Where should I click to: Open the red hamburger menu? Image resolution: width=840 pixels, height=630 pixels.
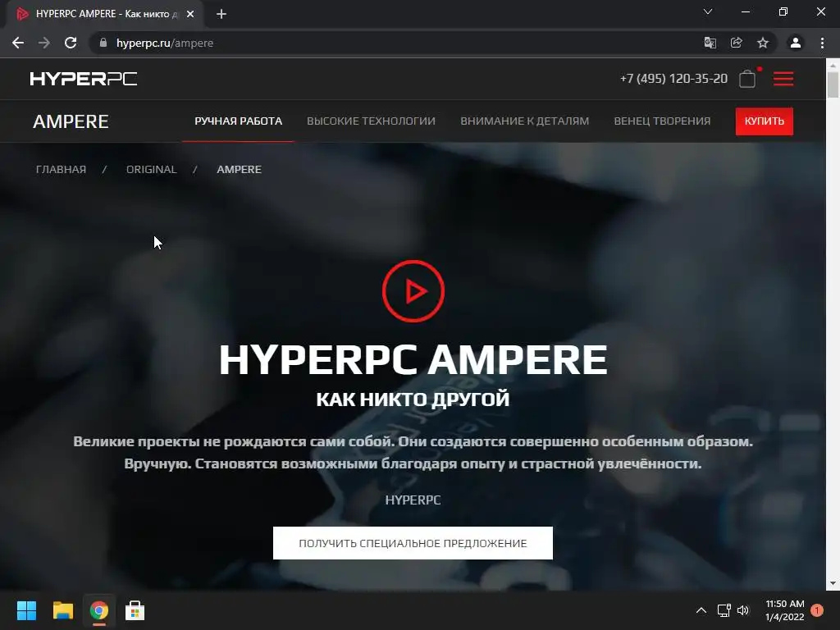click(783, 79)
